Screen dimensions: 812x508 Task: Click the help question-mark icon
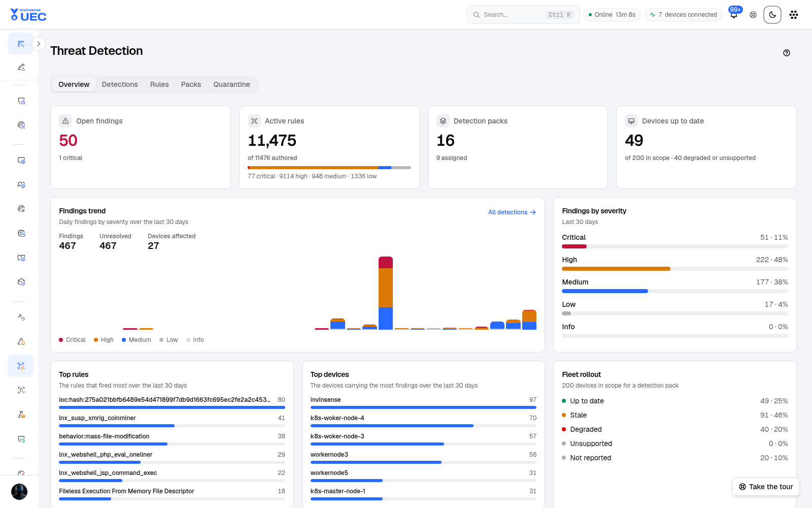point(787,53)
